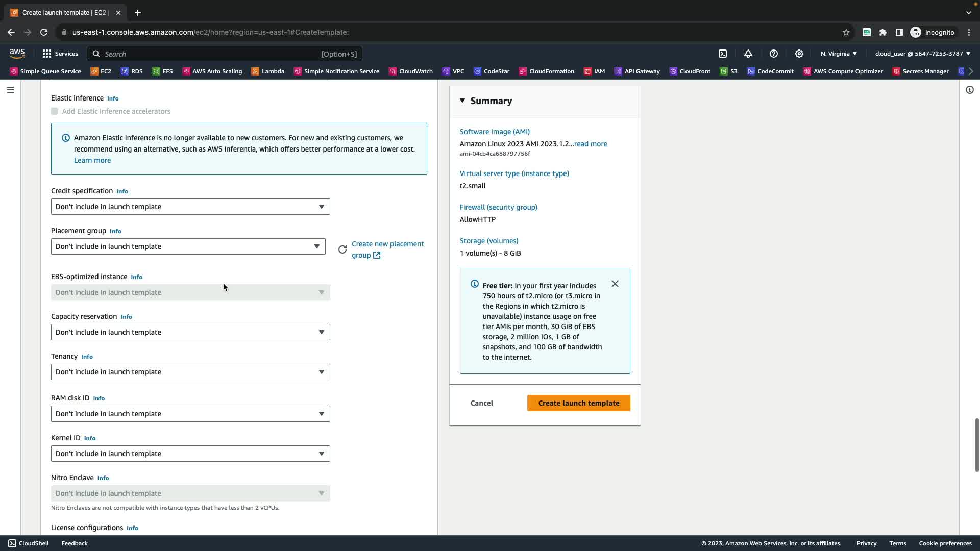
Task: Open the CloudShell icon in top navigation
Action: (723, 54)
